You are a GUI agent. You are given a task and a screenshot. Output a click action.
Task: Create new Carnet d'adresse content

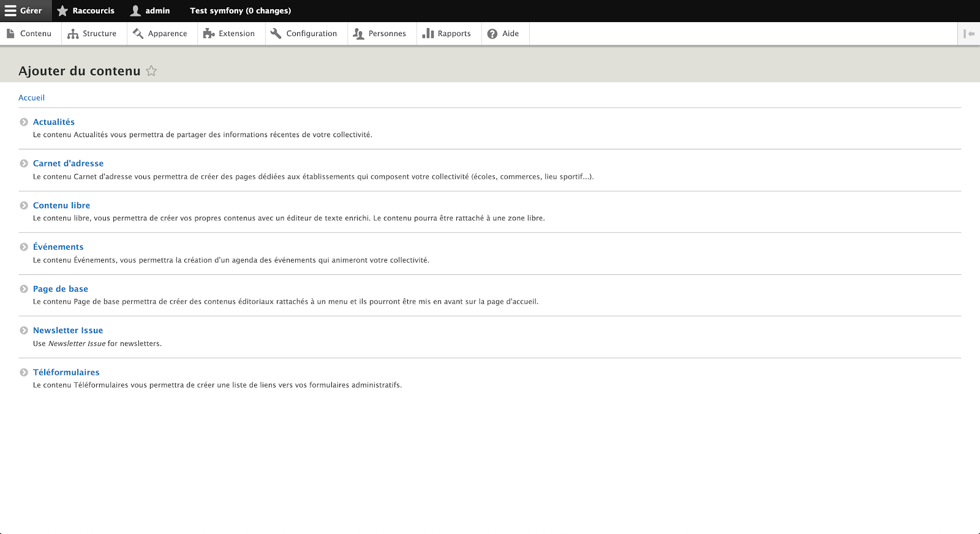tap(69, 164)
